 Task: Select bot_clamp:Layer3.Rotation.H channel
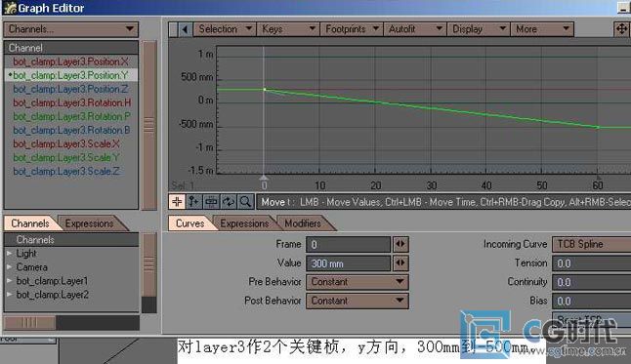point(71,102)
